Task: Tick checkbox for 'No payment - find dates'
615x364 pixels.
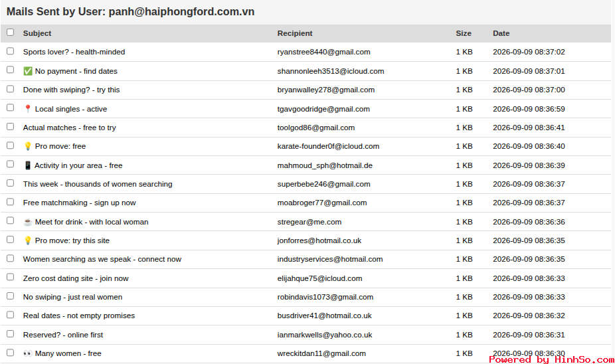Action: 10,70
